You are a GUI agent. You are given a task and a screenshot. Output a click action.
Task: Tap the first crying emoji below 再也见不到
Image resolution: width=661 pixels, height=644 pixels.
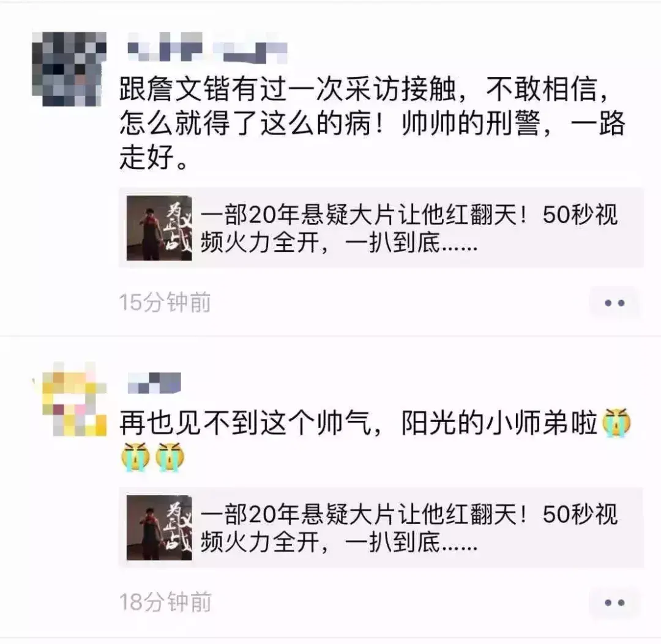tap(135, 457)
